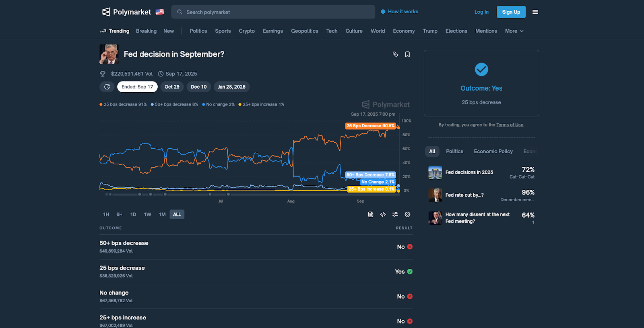Click the Fed decisions 2025 thumbnail

pyautogui.click(x=435, y=172)
